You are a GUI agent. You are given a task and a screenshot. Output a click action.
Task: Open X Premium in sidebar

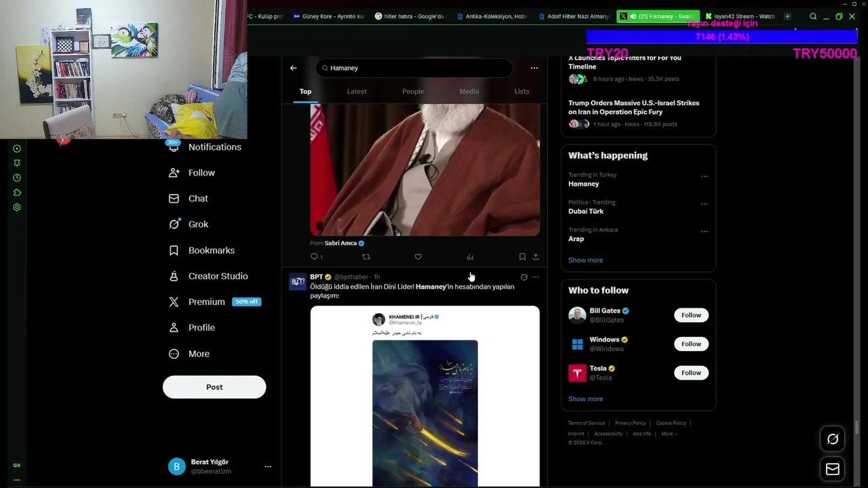tap(174, 302)
